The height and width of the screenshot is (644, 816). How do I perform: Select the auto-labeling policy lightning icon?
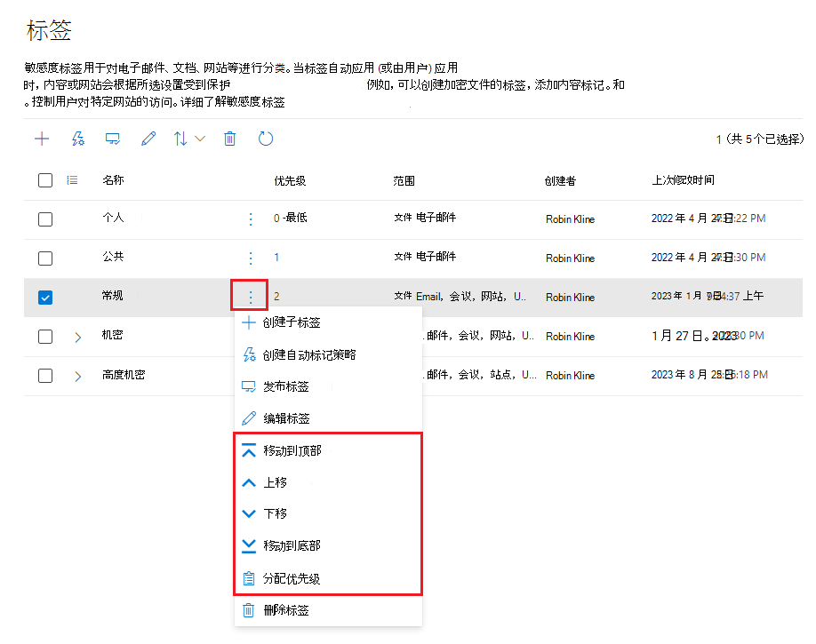coord(77,139)
